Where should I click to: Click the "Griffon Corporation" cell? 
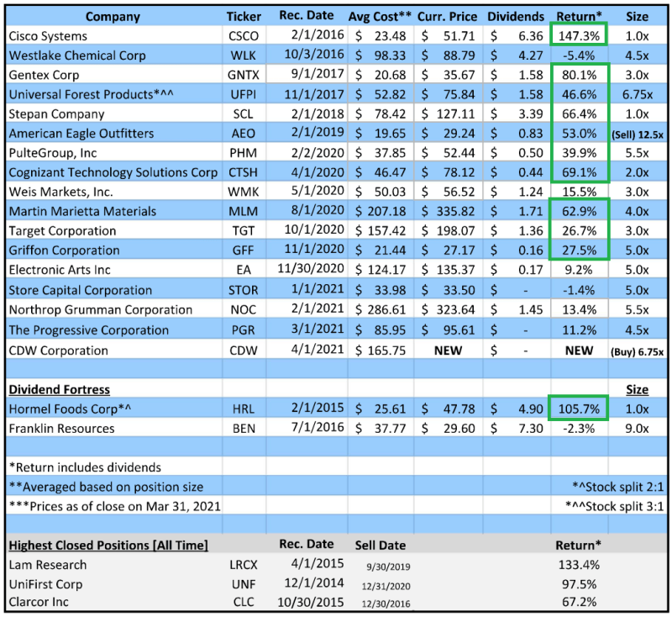pos(65,250)
